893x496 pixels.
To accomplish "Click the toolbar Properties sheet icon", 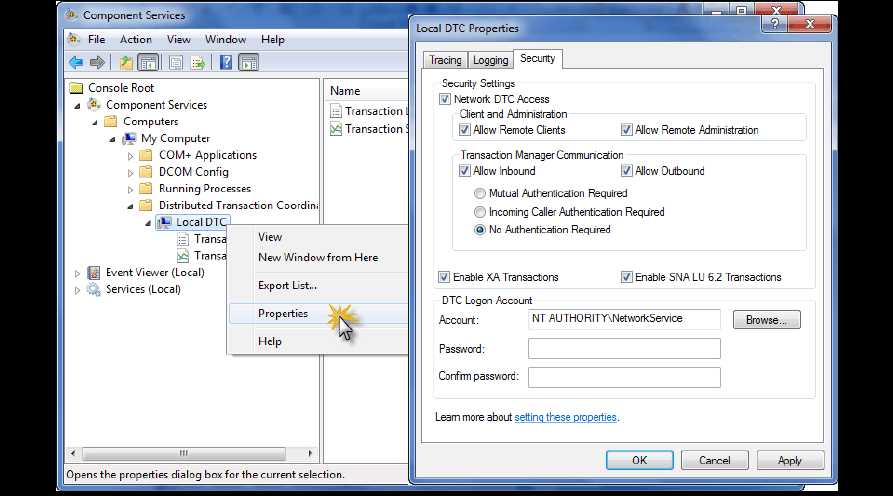I will pyautogui.click(x=176, y=63).
